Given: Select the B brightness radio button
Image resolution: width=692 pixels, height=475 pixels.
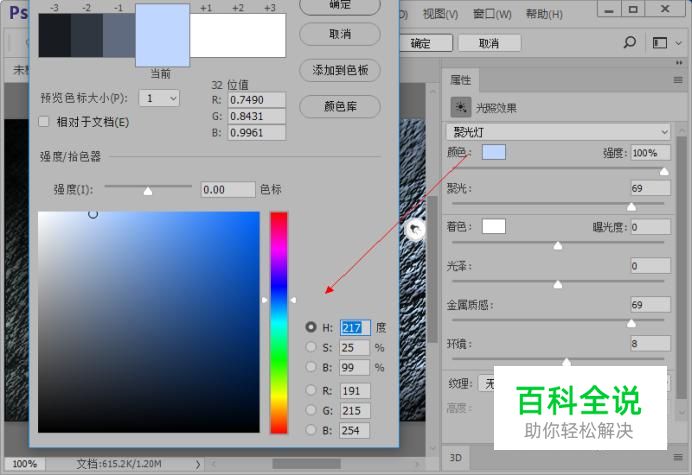Looking at the screenshot, I should coord(311,367).
